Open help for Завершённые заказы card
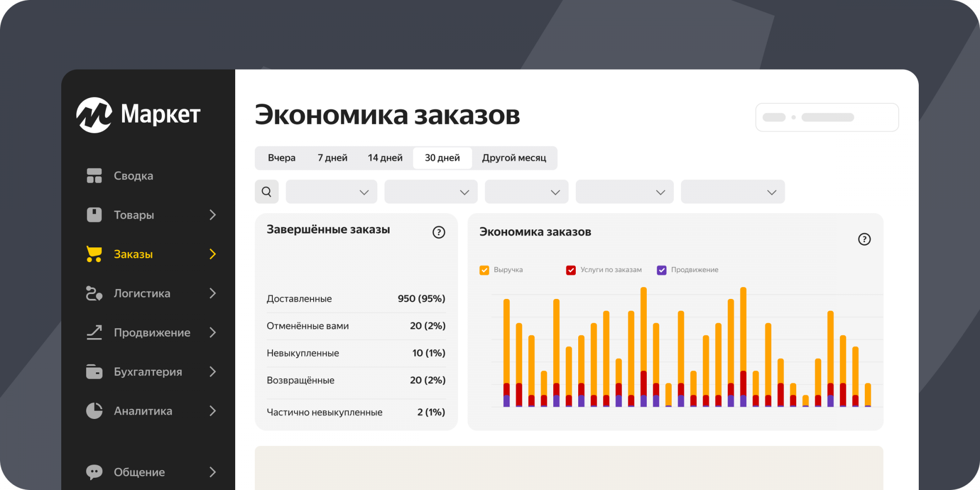Image resolution: width=980 pixels, height=490 pixels. tap(439, 232)
